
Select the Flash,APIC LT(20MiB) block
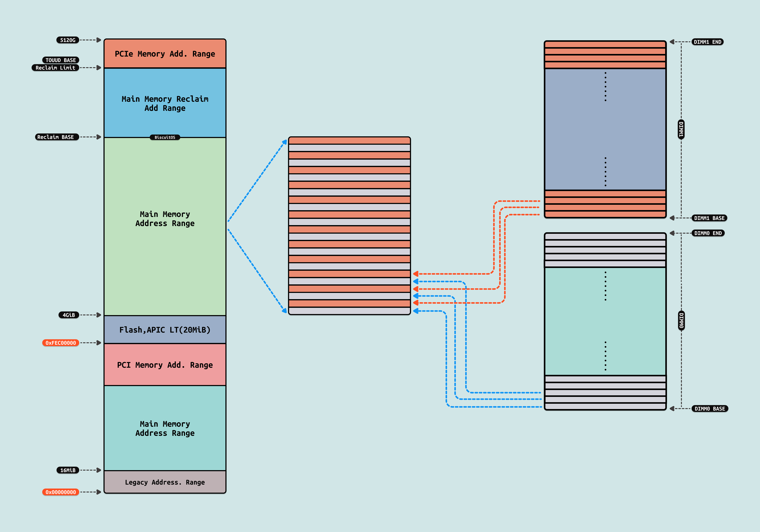[165, 330]
